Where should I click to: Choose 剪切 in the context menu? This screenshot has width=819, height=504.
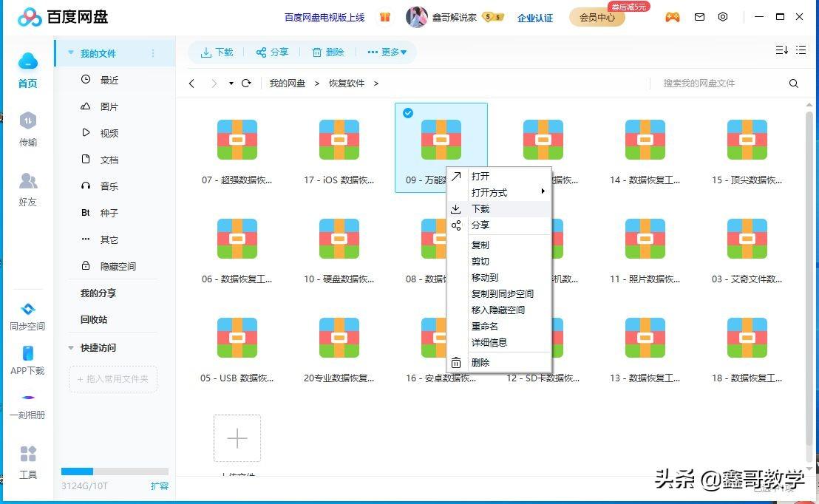pos(499,261)
